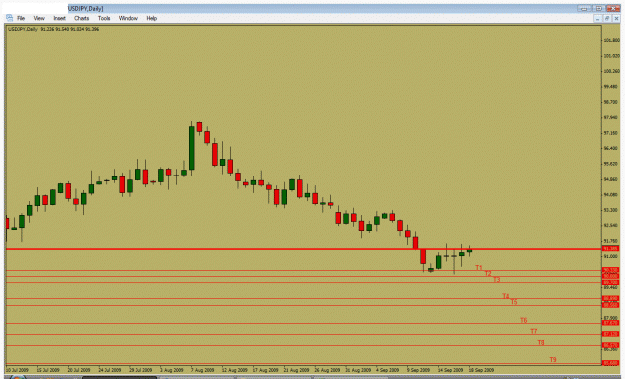Close the inner USDJPY chart window

point(616,18)
